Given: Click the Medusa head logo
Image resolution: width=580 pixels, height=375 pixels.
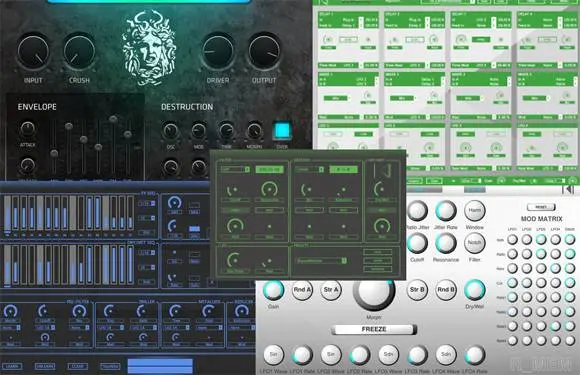Looking at the screenshot, I should [149, 48].
